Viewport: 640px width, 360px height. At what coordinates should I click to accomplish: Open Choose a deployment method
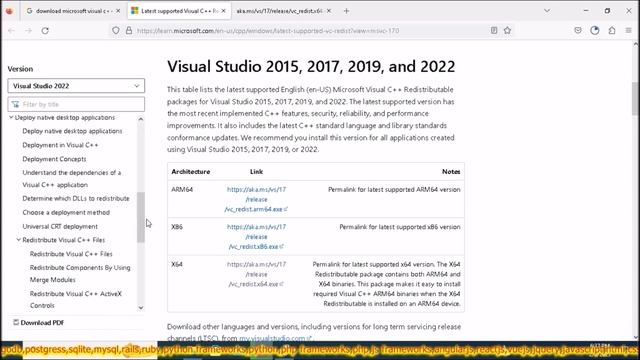click(x=66, y=212)
